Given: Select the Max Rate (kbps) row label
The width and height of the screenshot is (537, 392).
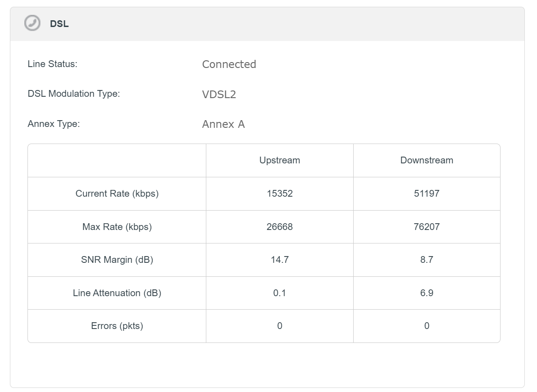Looking at the screenshot, I should click(117, 227).
